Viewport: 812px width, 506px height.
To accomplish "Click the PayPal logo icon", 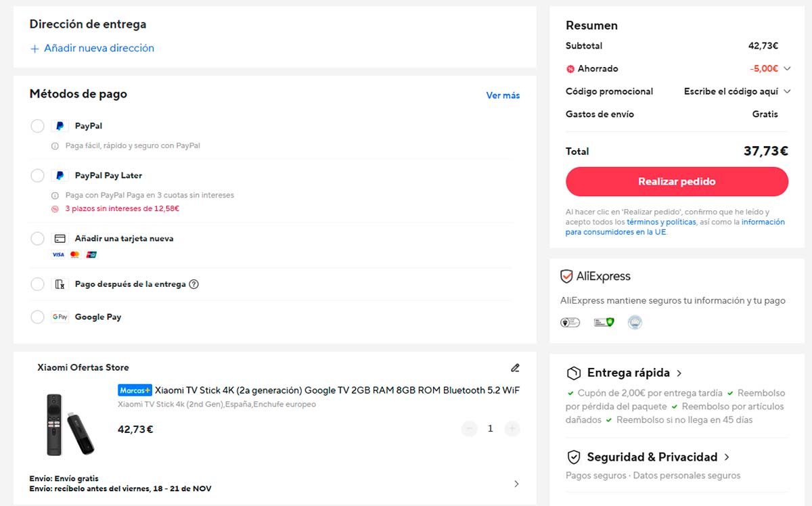I will (x=59, y=126).
